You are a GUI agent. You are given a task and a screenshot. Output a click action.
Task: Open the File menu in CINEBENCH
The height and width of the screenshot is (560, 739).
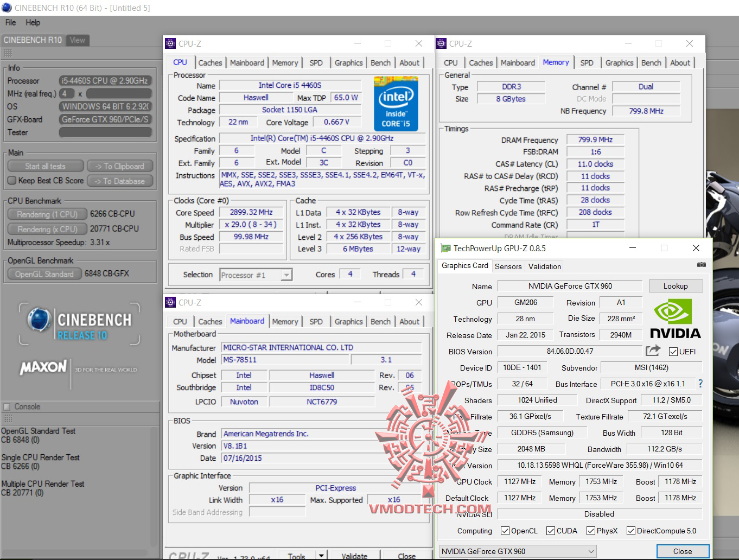(11, 22)
